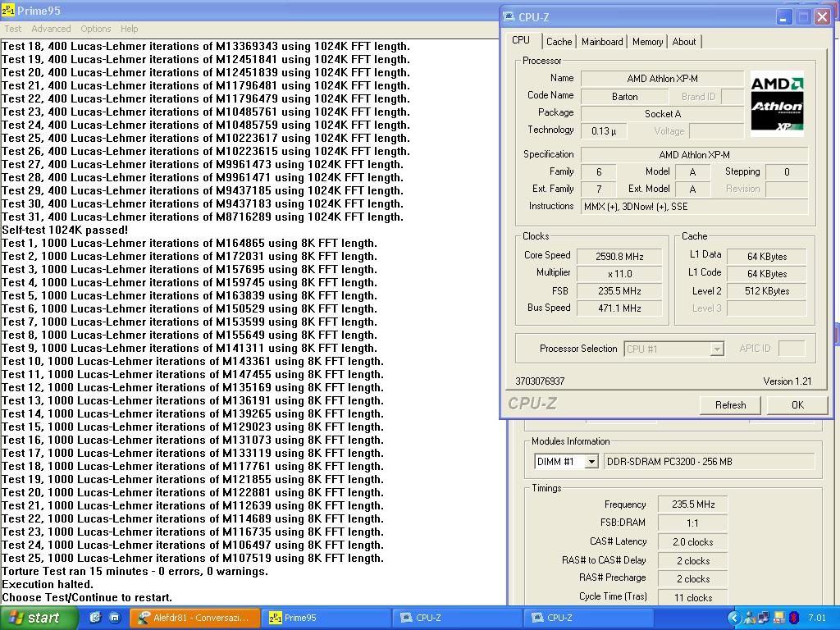The width and height of the screenshot is (840, 630).
Task: Click the DDR-SDRAM PC3200 - 256 MB field
Action: coord(710,462)
